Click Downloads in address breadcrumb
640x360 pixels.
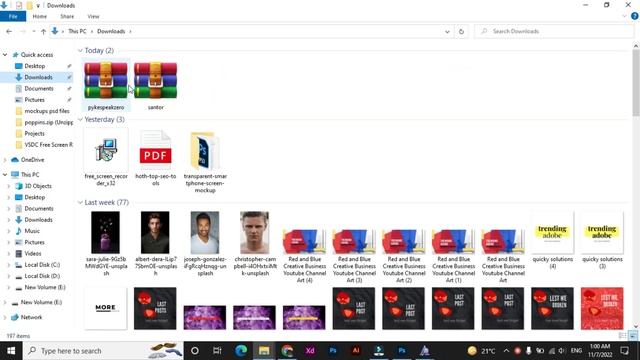click(x=111, y=31)
